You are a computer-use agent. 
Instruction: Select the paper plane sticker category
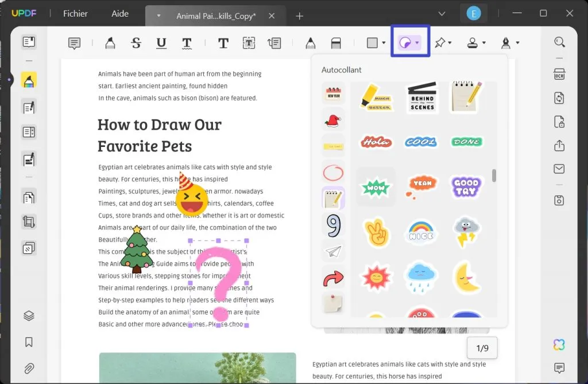334,251
